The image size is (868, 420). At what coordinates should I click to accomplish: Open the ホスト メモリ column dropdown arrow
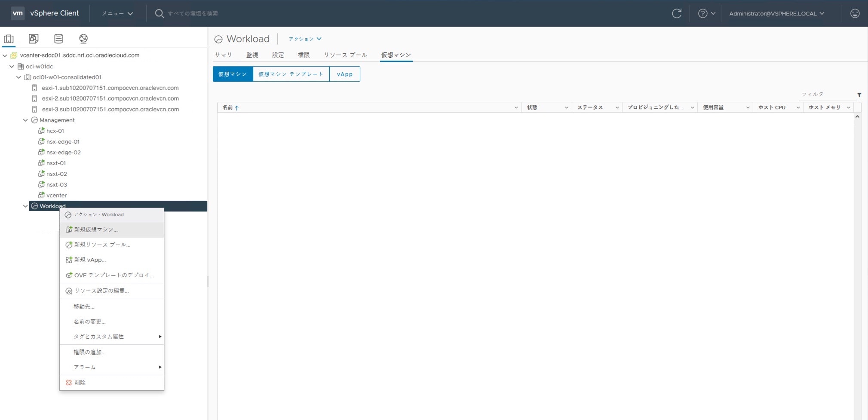click(x=848, y=107)
